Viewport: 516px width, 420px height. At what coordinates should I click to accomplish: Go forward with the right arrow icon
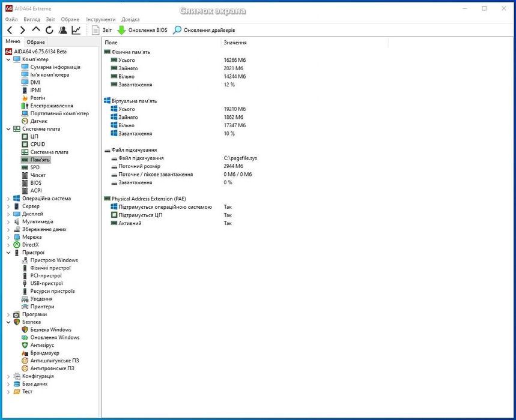(22, 30)
